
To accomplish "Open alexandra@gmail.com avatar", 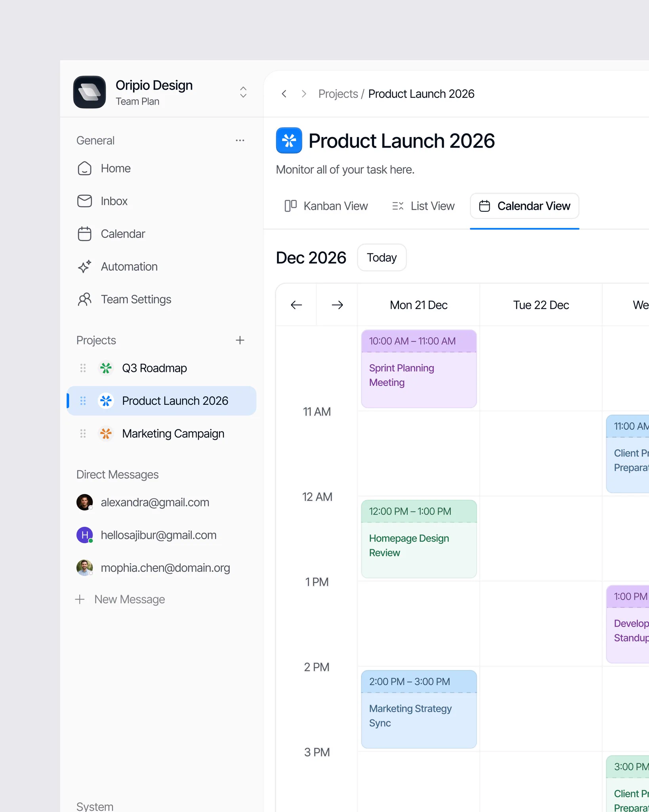I will pos(84,502).
